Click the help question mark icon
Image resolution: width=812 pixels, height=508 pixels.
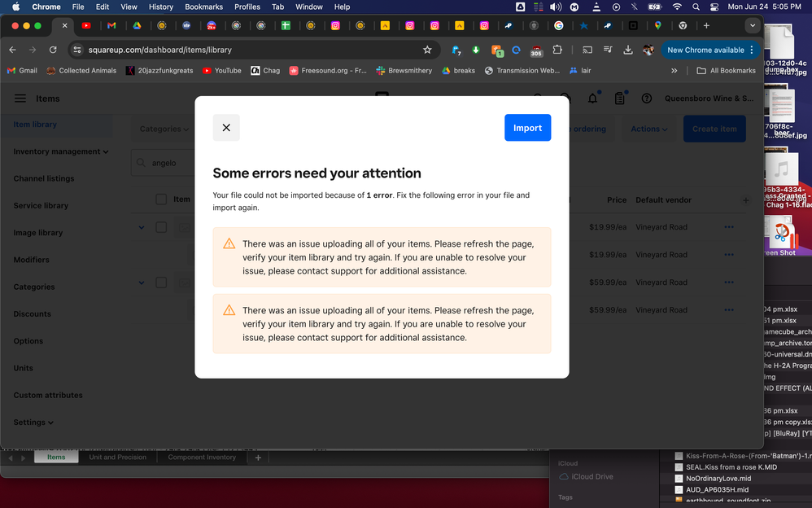coord(647,99)
